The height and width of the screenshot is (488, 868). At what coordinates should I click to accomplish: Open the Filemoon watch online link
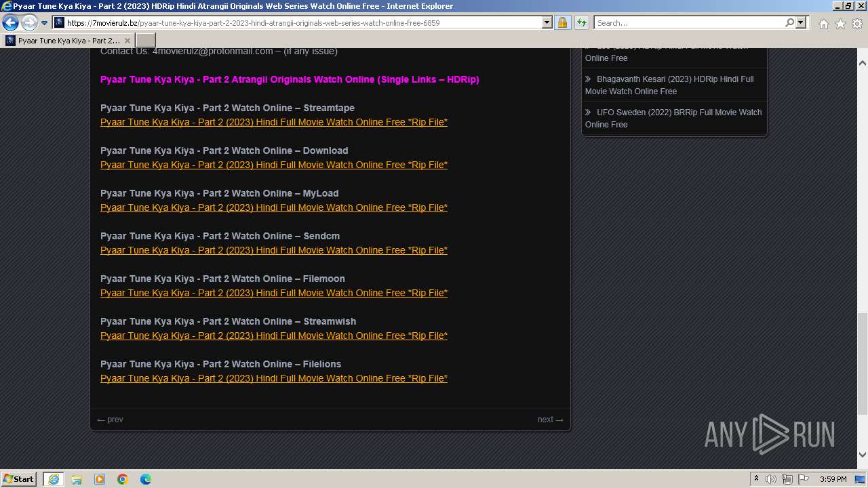tap(274, 293)
